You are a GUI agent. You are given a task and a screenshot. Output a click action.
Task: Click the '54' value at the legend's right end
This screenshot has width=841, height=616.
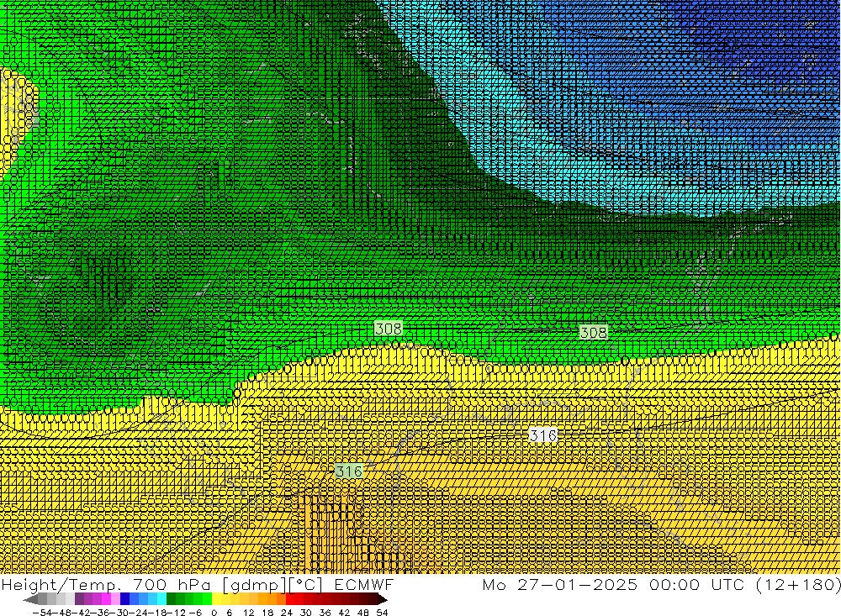[382, 613]
